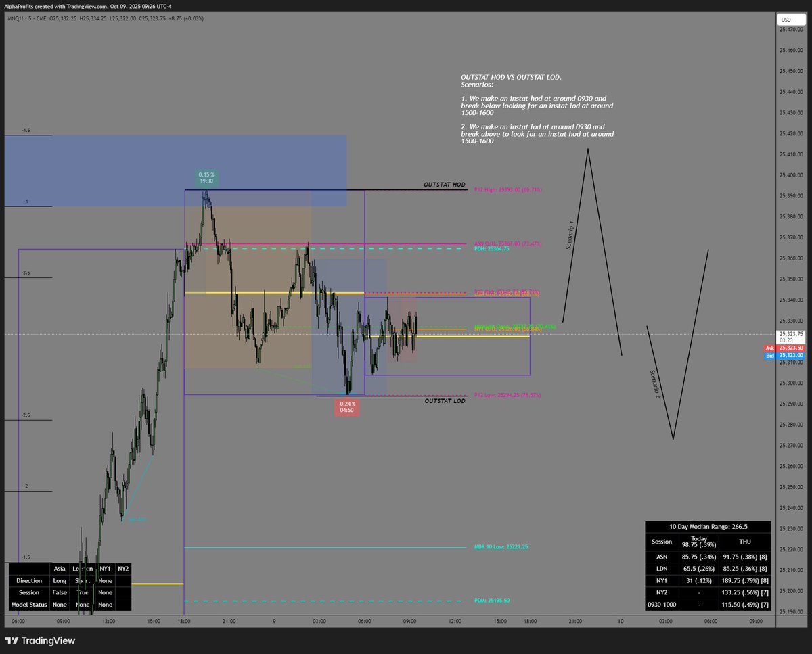Click the Today 98.75 (.39%) column header

(698, 541)
